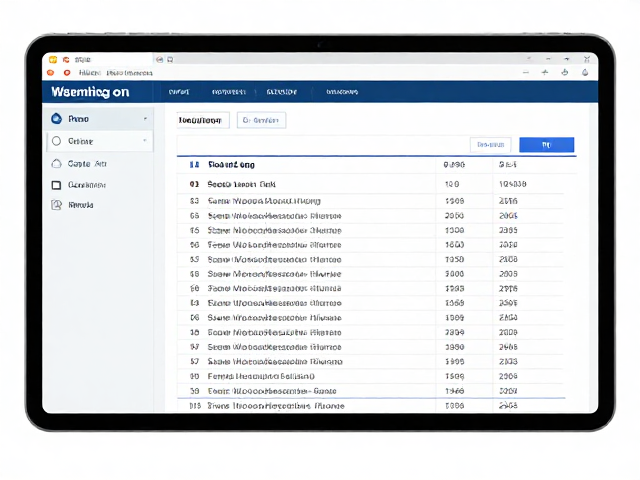This screenshot has width=640, height=480.
Task: Click the outlined button beside the blue button
Action: 491,145
